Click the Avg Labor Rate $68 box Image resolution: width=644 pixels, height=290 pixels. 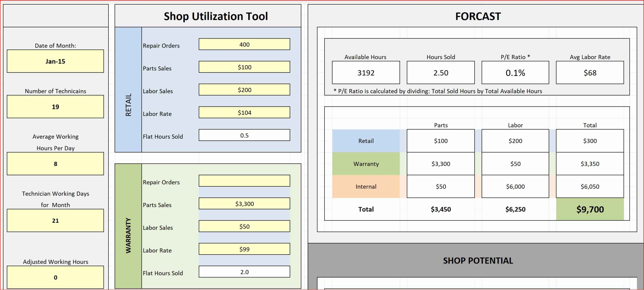(590, 72)
